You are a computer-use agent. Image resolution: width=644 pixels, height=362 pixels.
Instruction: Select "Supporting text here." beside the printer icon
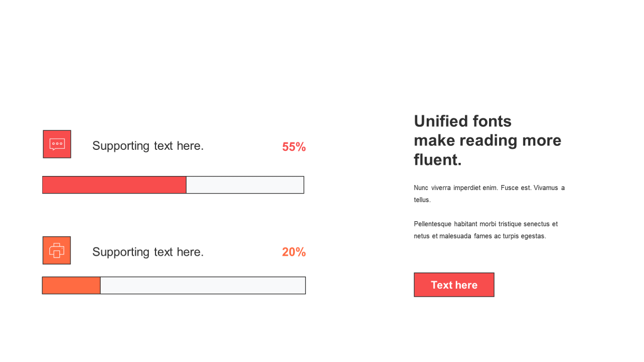tap(148, 252)
